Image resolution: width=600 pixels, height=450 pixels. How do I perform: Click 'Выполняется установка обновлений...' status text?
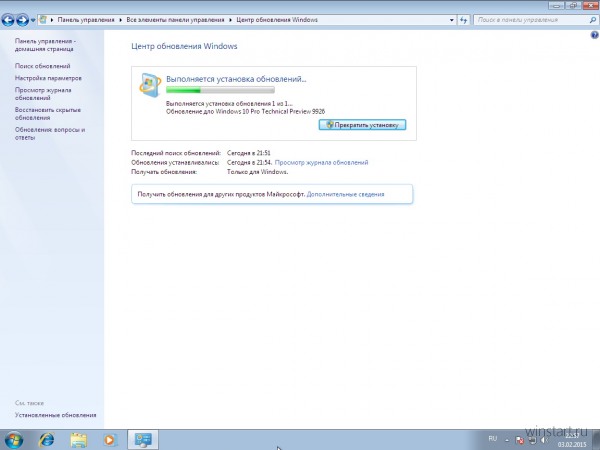tap(236, 79)
